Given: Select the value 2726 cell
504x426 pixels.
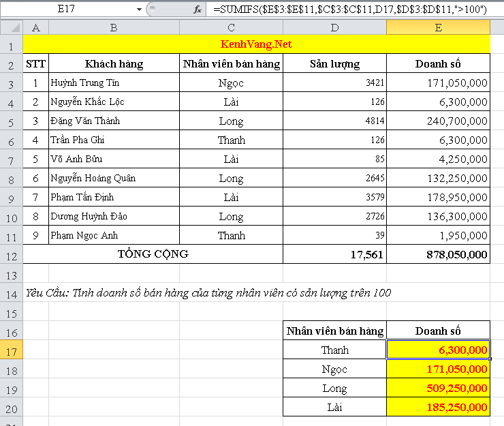Looking at the screenshot, I should point(334,216).
